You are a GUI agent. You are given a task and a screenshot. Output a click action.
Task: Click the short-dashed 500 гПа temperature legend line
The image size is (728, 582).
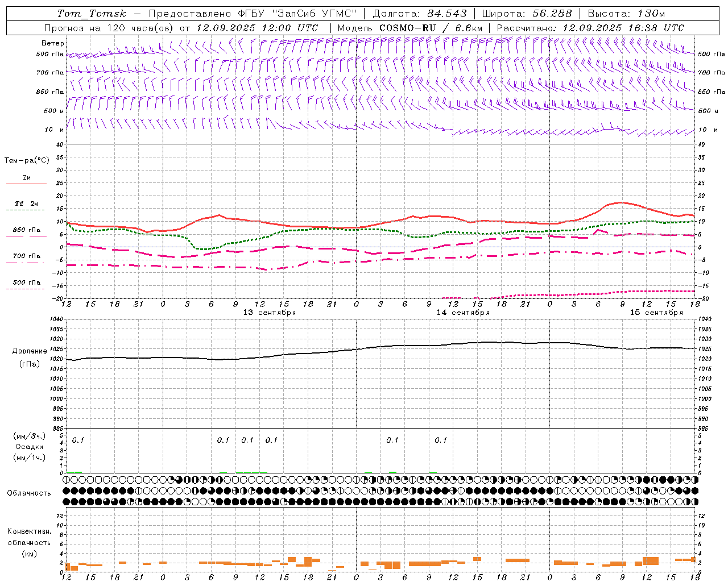pyautogui.click(x=25, y=289)
